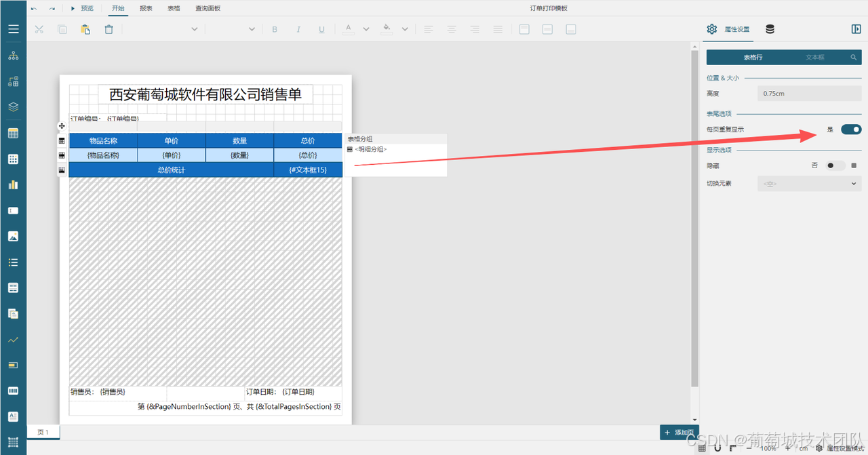Click the search icon in properties header

click(854, 58)
